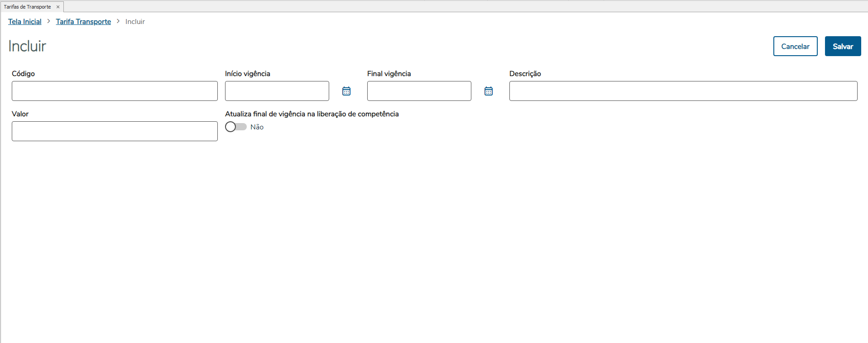Click the Final vigência field label
This screenshot has height=343, width=868.
coord(389,74)
